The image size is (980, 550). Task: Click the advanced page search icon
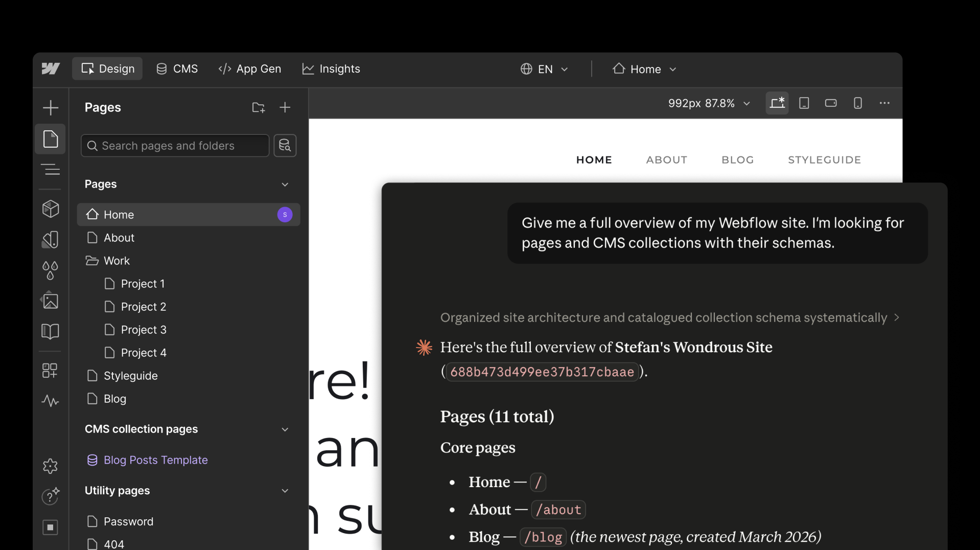click(285, 146)
